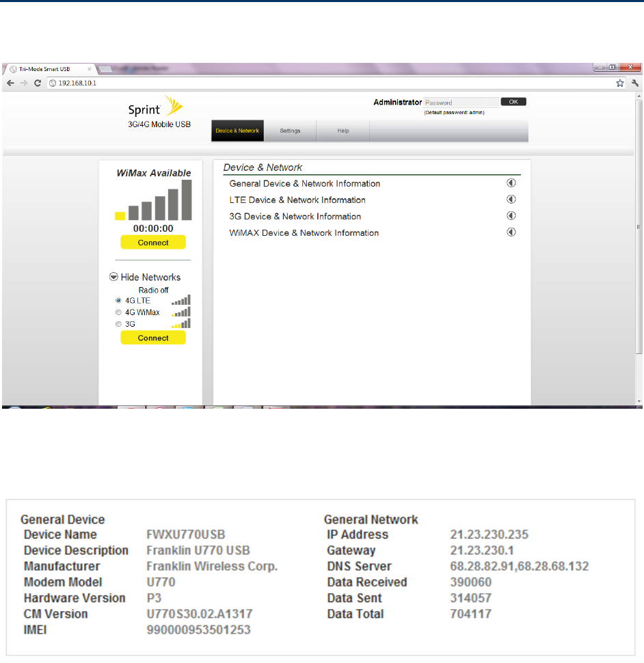Viewport: 644px width, 663px height.
Task: Click 3G Device & Network Information text
Action: (x=295, y=217)
